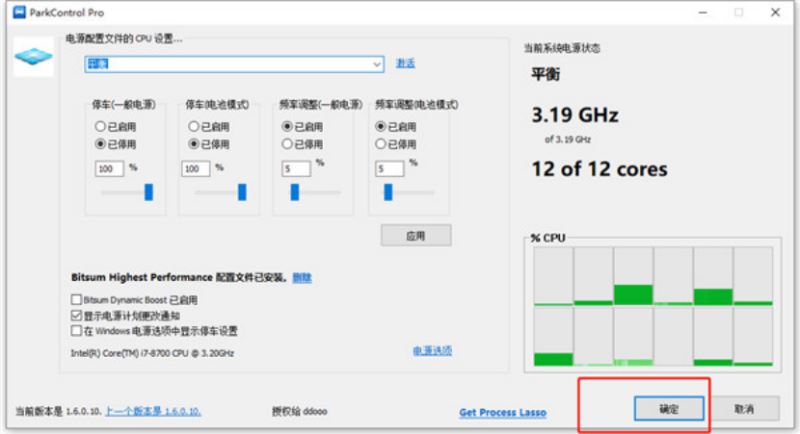Click the 删除 link beside Bitsum Highest Performance

tap(302, 277)
